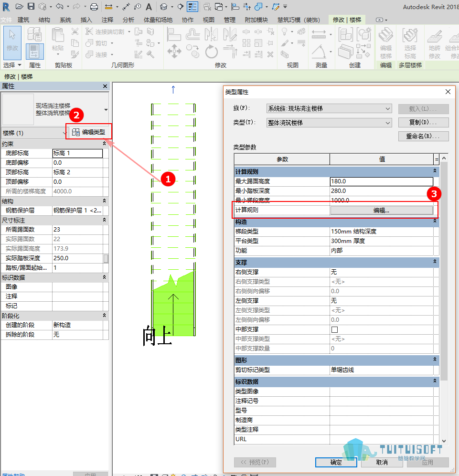This screenshot has height=476, width=459.
Task: Undo the last action in the quick access toolbar
Action: pyautogui.click(x=60, y=6)
